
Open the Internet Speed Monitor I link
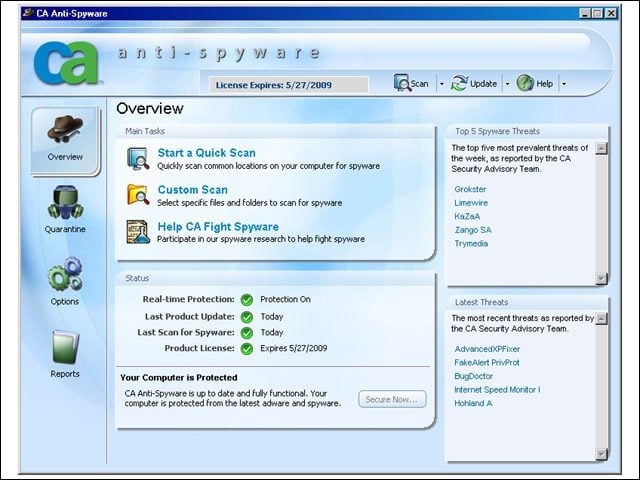[x=497, y=390]
